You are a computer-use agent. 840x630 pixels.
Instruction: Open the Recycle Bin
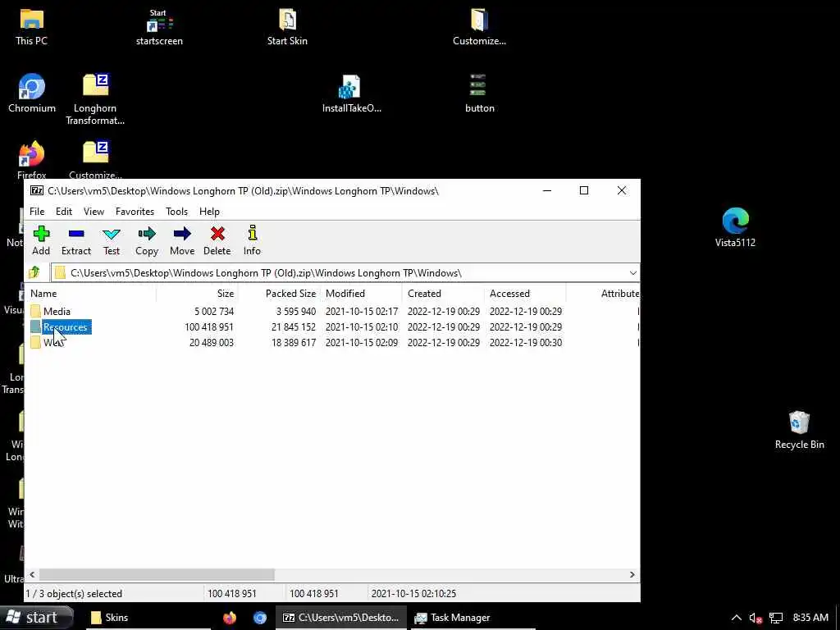[799, 430]
